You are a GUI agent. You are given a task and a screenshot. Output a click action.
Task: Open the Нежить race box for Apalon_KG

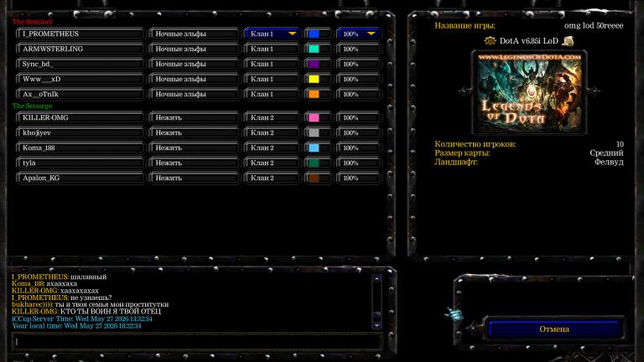click(x=194, y=178)
